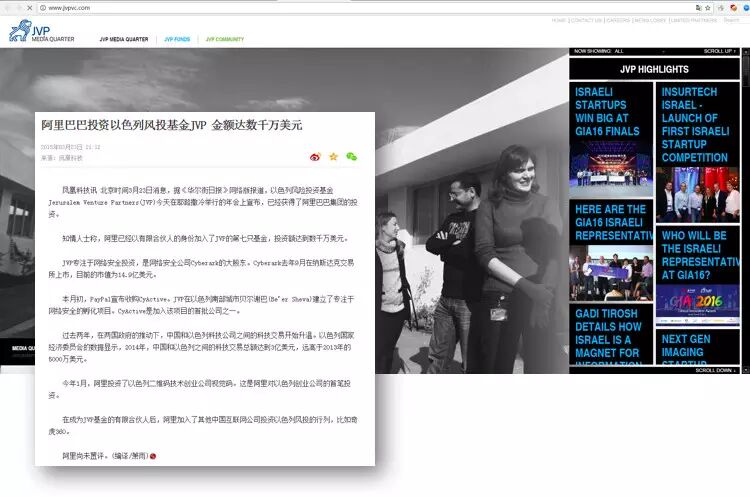Focus the site Search field

731,20
